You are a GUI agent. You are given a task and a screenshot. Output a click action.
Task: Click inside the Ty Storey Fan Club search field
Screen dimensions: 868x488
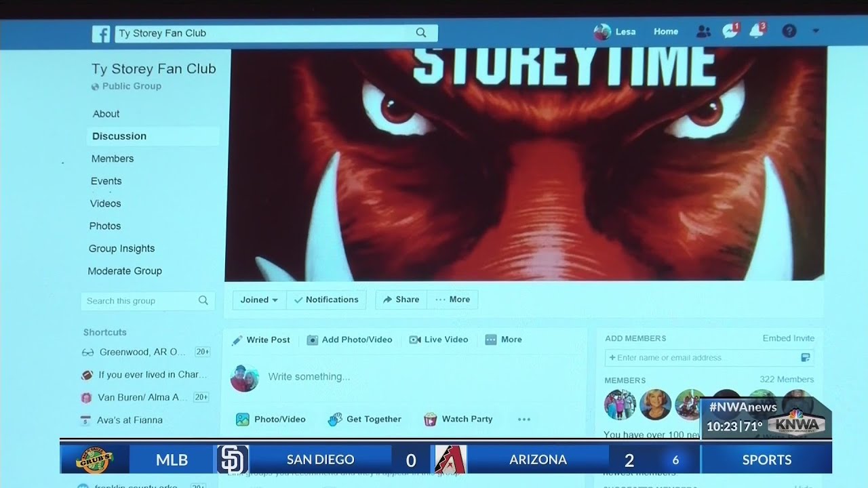[x=276, y=33]
